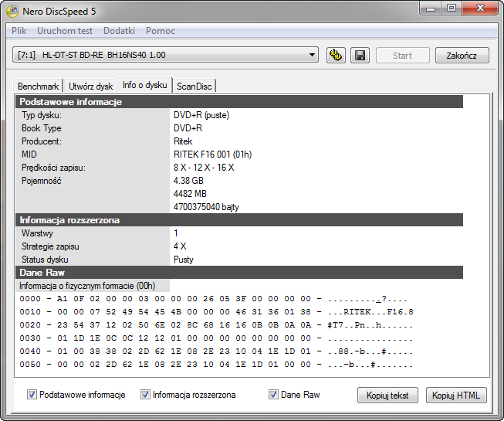Switch to the Utwórz dysk tab
This screenshot has height=421, width=504.
click(90, 87)
